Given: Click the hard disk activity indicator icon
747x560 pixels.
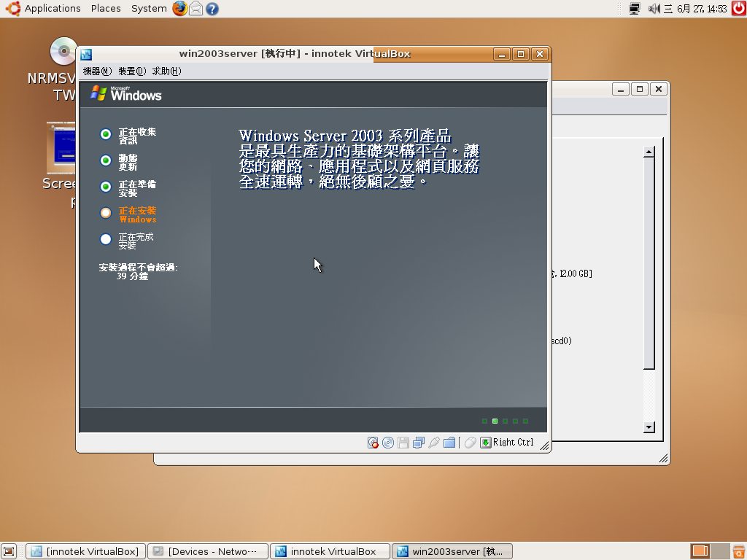Looking at the screenshot, I should (373, 443).
